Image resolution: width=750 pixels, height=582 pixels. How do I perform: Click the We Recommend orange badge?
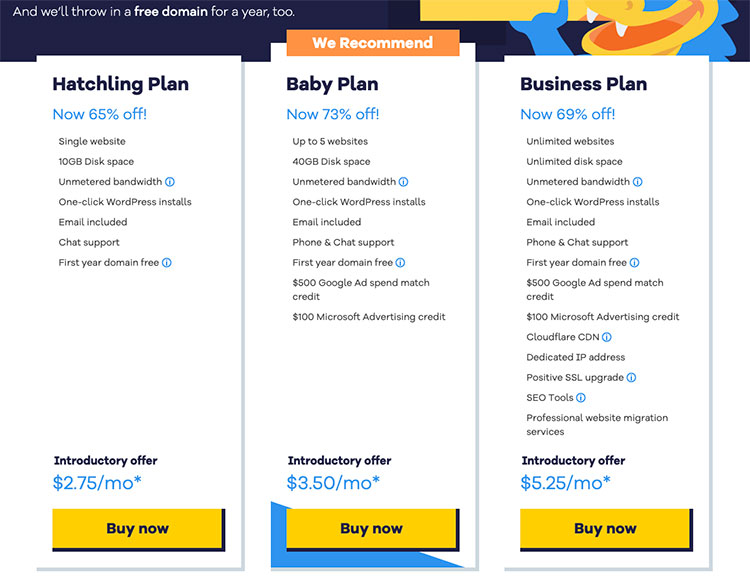pyautogui.click(x=372, y=43)
